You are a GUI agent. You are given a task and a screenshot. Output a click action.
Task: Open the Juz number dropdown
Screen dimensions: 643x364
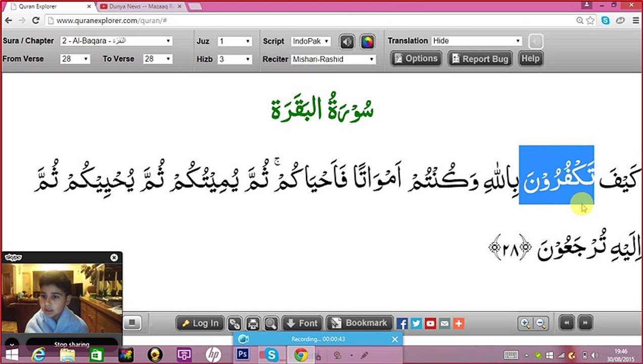click(234, 41)
